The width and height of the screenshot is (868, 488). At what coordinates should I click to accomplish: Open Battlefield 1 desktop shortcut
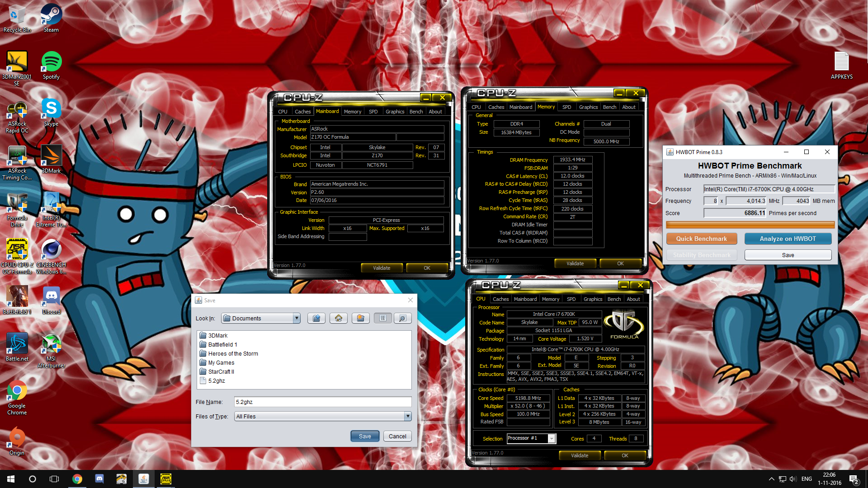coord(17,300)
